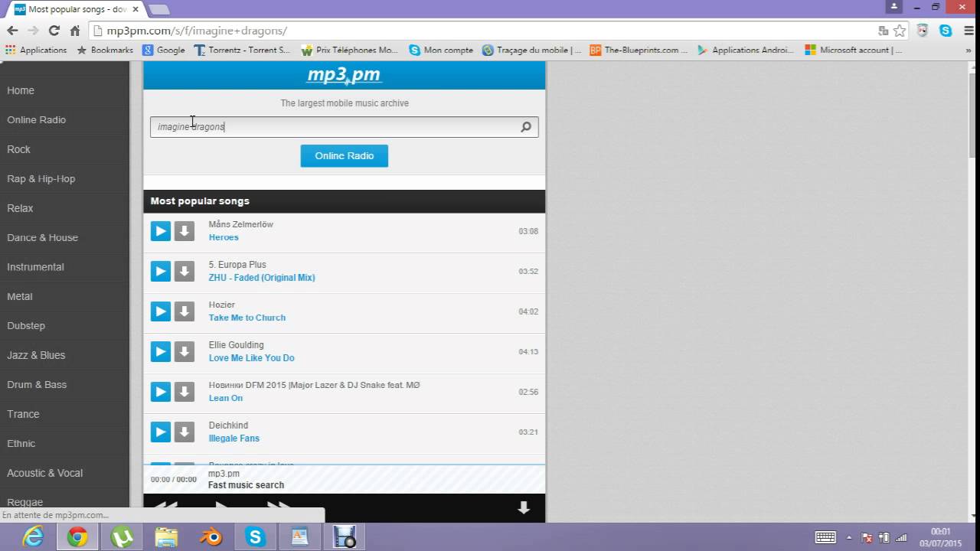Download Love Me Like You Do
The height and width of the screenshot is (551, 980).
tap(185, 351)
